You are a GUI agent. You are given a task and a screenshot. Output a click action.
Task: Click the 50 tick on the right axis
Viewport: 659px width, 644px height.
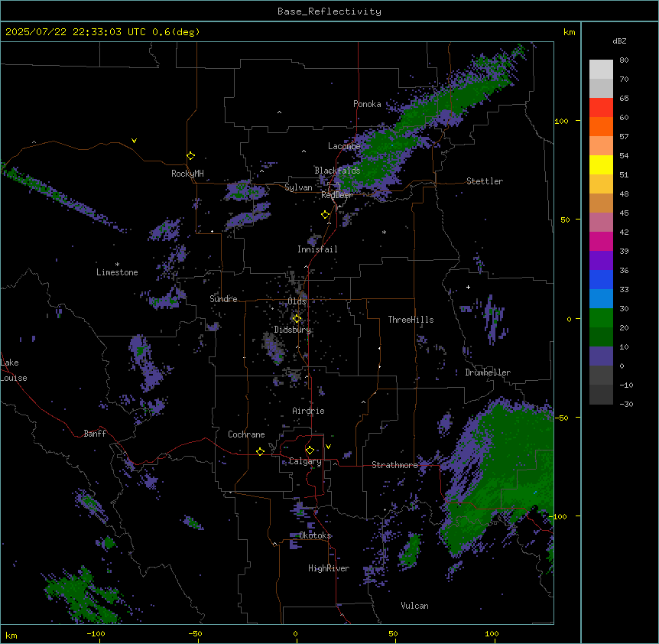coord(565,220)
